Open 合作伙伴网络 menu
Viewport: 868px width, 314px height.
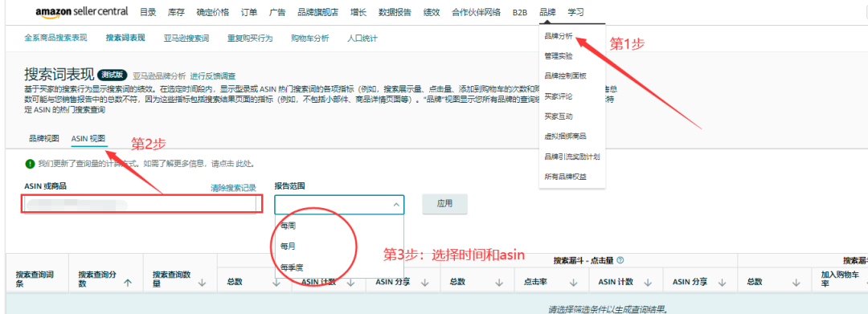[476, 12]
